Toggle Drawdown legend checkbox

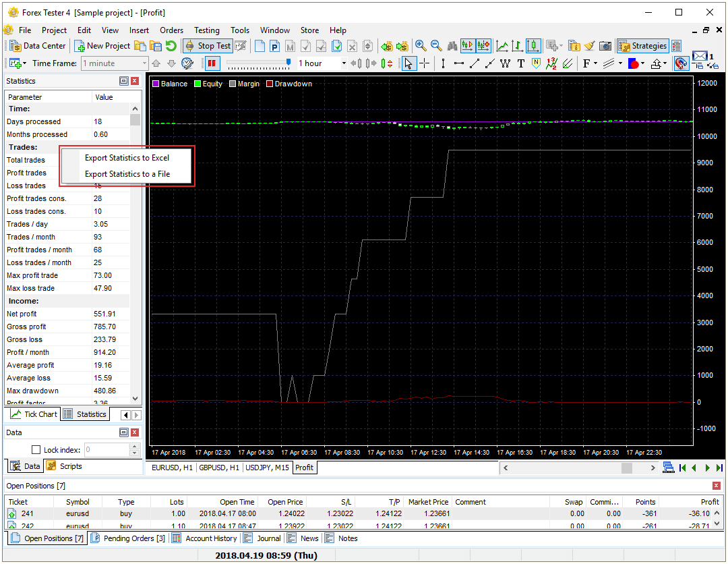tap(269, 84)
